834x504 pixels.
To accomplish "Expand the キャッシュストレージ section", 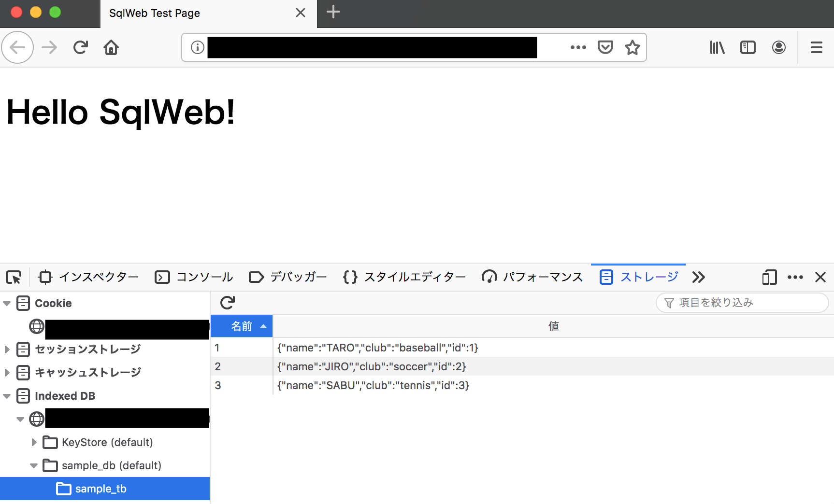I will [x=7, y=372].
